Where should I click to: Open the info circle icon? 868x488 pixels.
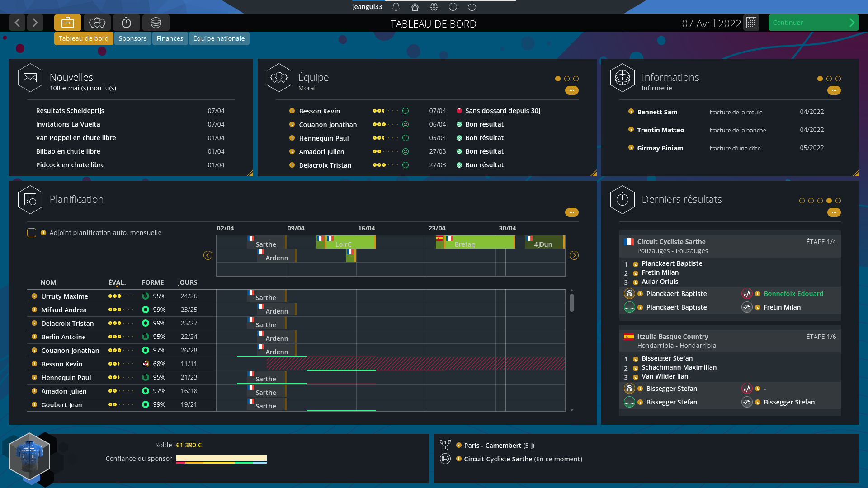[x=453, y=7]
